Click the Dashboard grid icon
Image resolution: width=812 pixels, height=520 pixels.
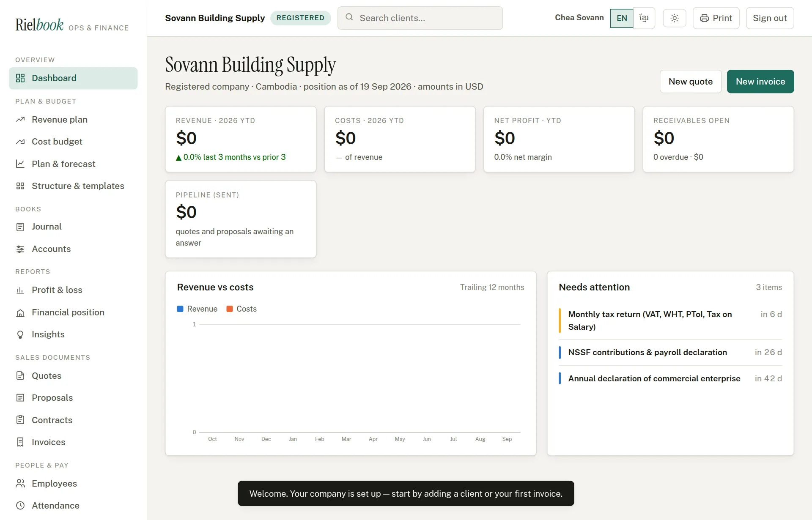click(20, 78)
